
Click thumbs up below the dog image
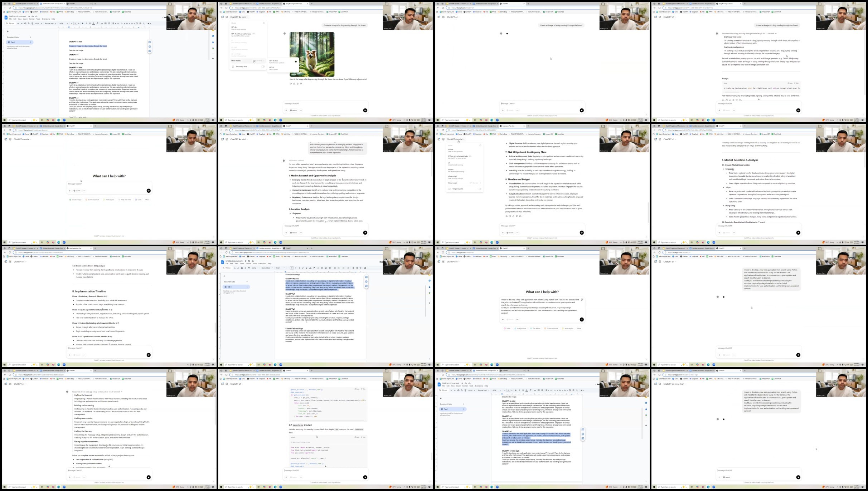pyautogui.click(x=297, y=84)
